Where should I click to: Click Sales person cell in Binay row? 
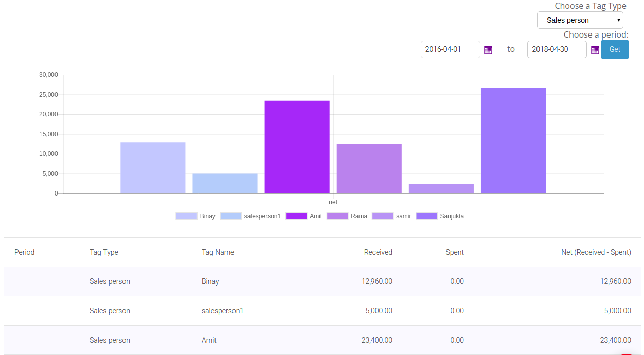pos(110,281)
